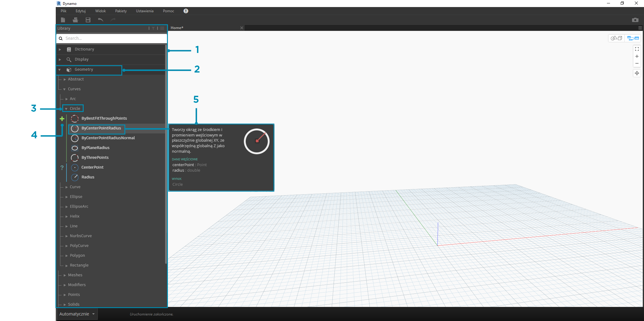Click the question mark Query group icon
The image size is (644, 321).
62,168
